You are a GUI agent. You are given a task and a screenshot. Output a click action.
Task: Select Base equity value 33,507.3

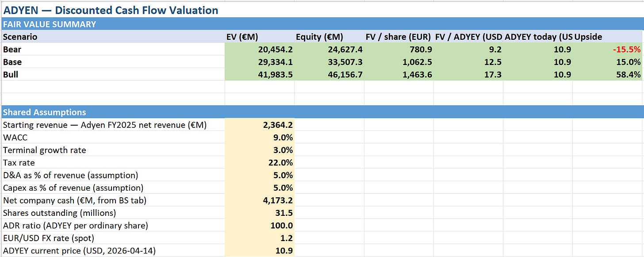(x=329, y=62)
